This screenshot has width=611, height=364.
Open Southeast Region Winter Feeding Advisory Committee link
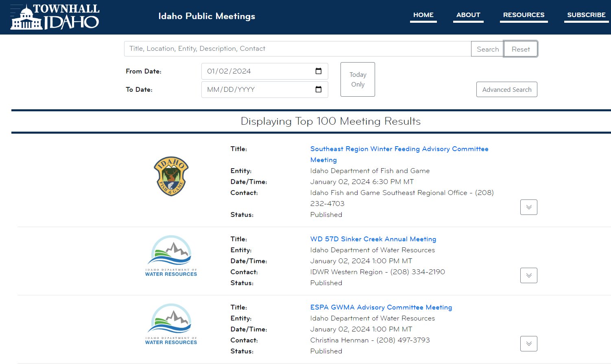pyautogui.click(x=399, y=154)
